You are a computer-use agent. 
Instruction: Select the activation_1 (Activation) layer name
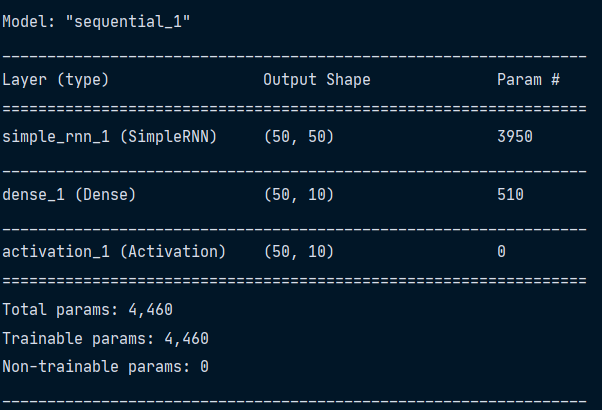click(114, 251)
